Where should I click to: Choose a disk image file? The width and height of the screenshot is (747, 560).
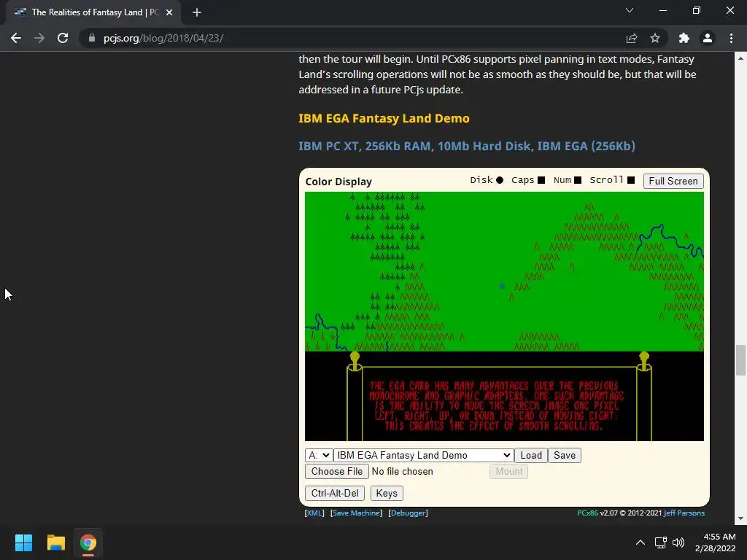tap(337, 472)
